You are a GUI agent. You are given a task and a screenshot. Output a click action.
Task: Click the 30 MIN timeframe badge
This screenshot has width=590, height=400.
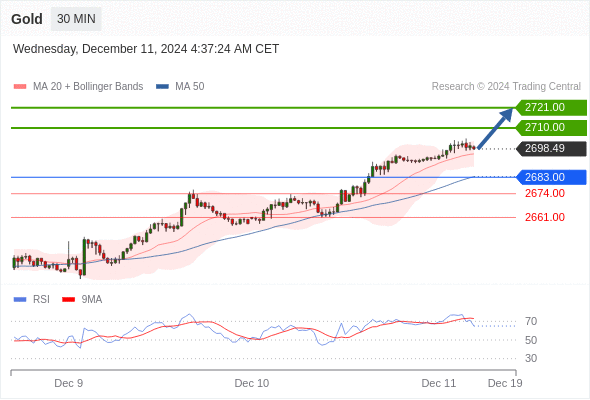(x=76, y=19)
